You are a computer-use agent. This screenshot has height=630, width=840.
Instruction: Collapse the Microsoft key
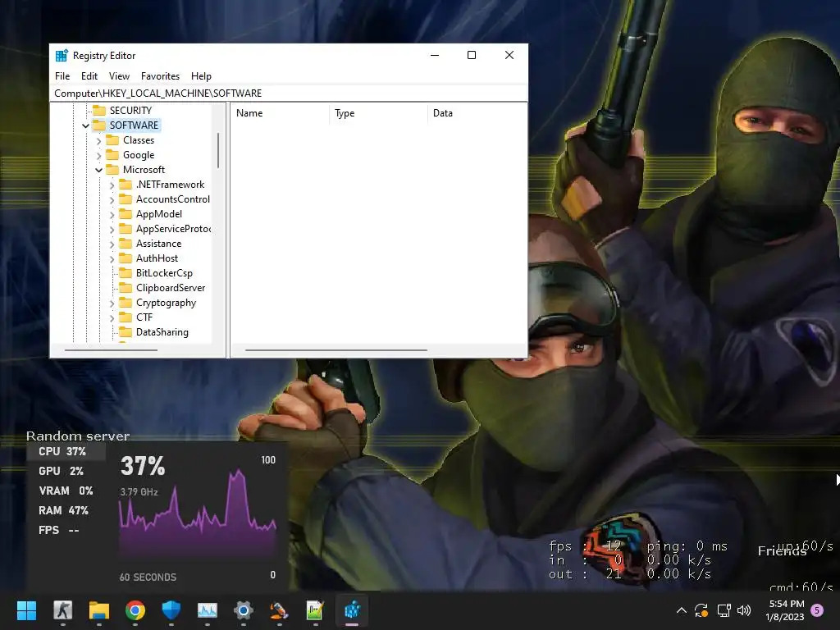pos(98,170)
